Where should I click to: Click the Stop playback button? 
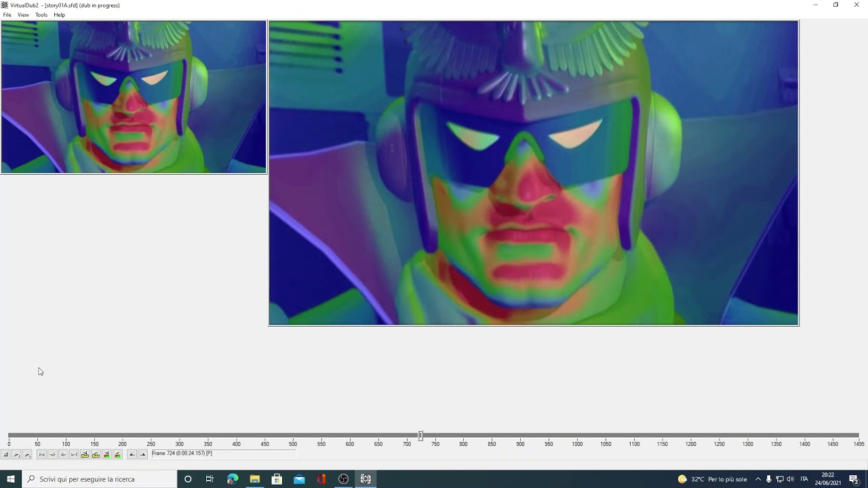(6, 454)
